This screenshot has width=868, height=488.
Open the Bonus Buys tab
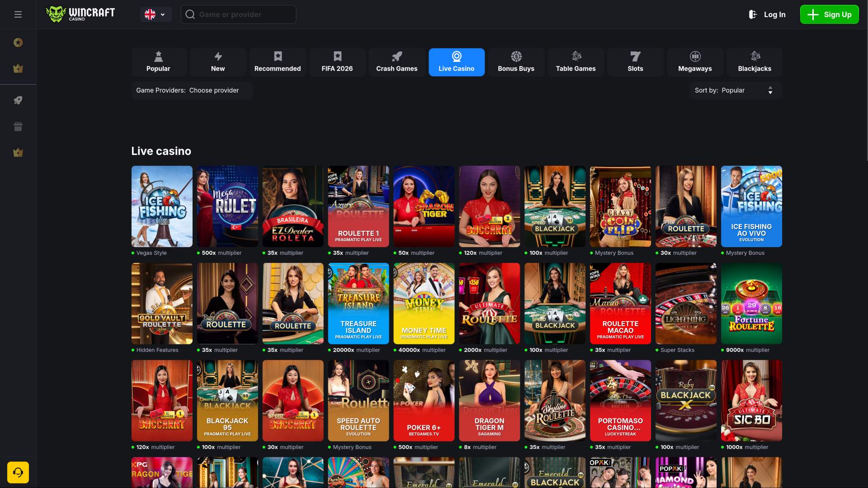(x=516, y=62)
